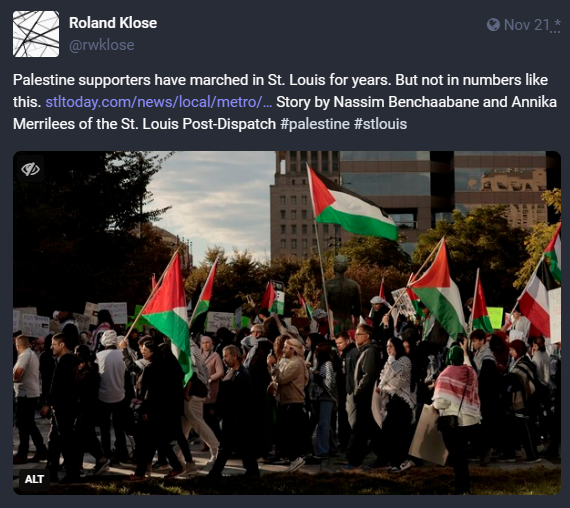Open the #stlouis hashtag
Viewport: 570px width, 508px height.
coord(380,124)
